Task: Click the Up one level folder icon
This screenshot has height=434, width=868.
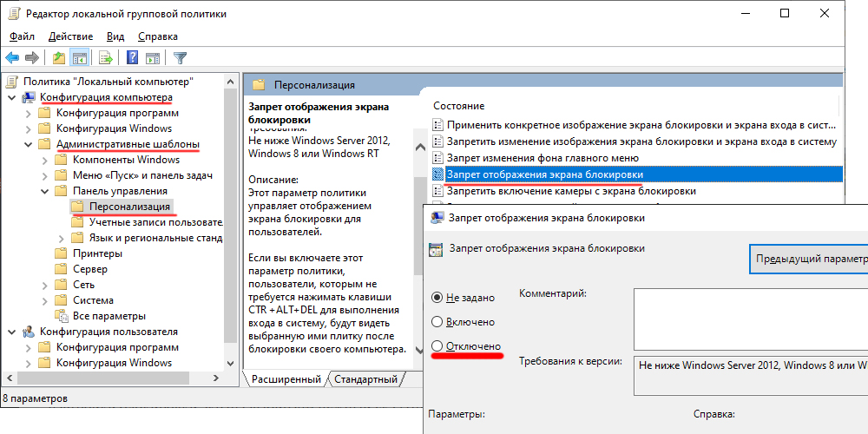Action: pos(58,58)
